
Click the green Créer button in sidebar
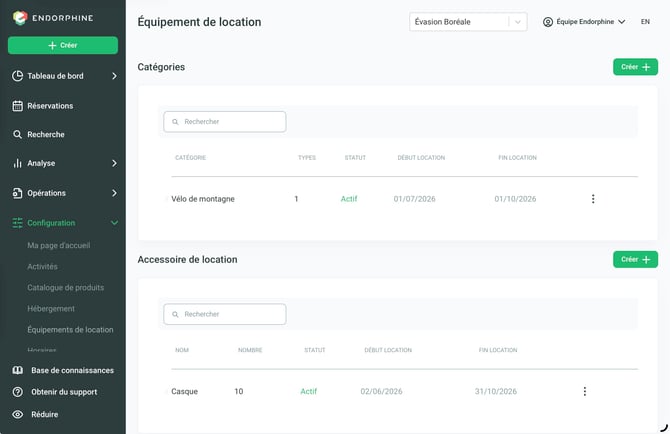point(63,45)
